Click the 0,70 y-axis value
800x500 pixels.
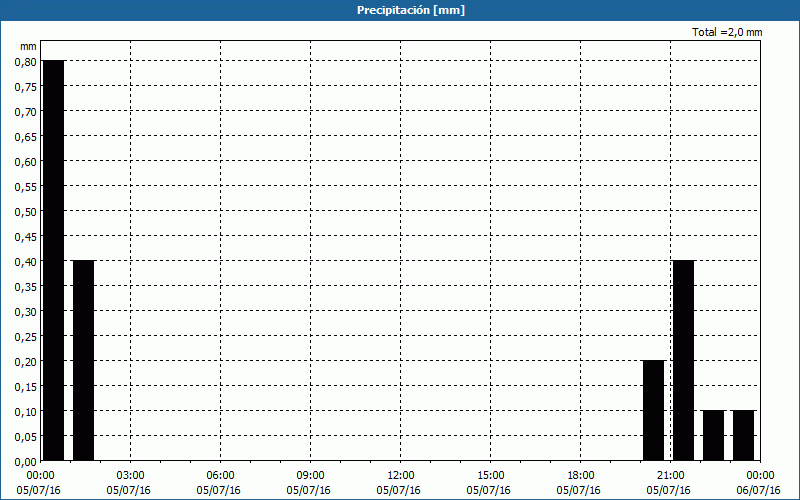pos(26,112)
